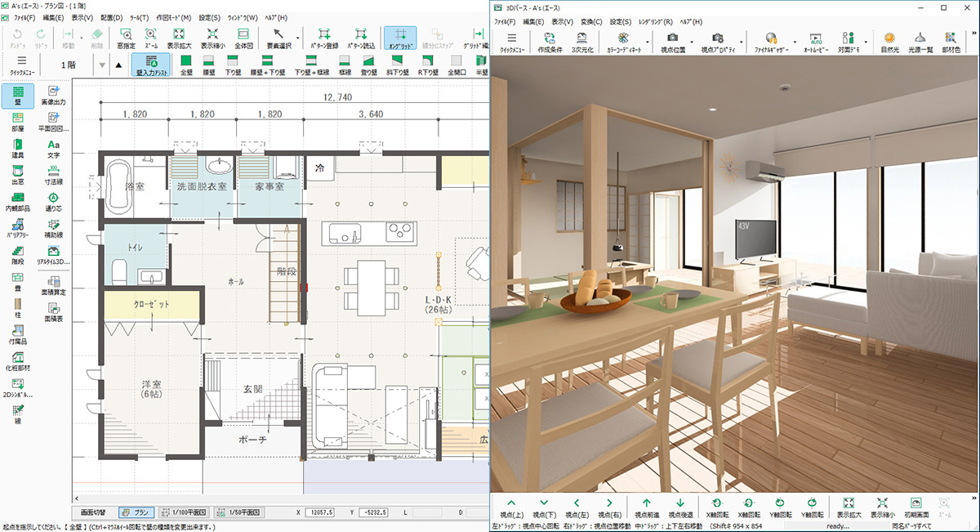
Task: Select the 寸法線 dimension line tool
Action: pos(55,175)
